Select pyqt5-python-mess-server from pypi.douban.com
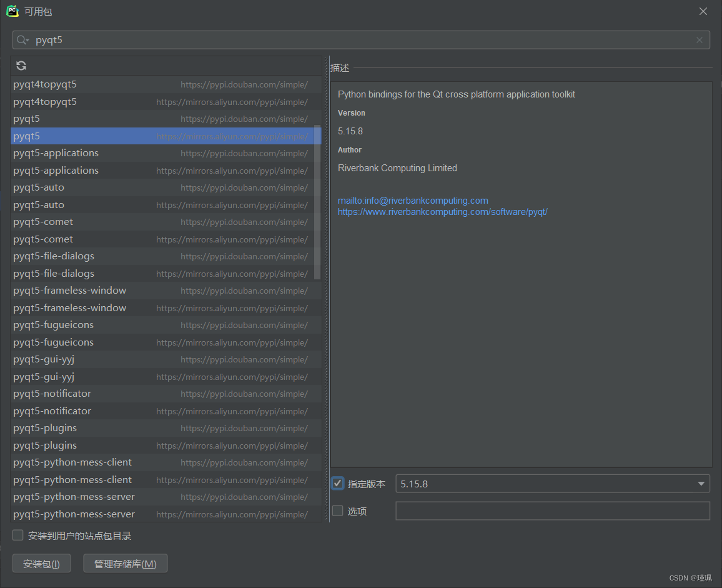Viewport: 722px width, 588px height. (166, 496)
